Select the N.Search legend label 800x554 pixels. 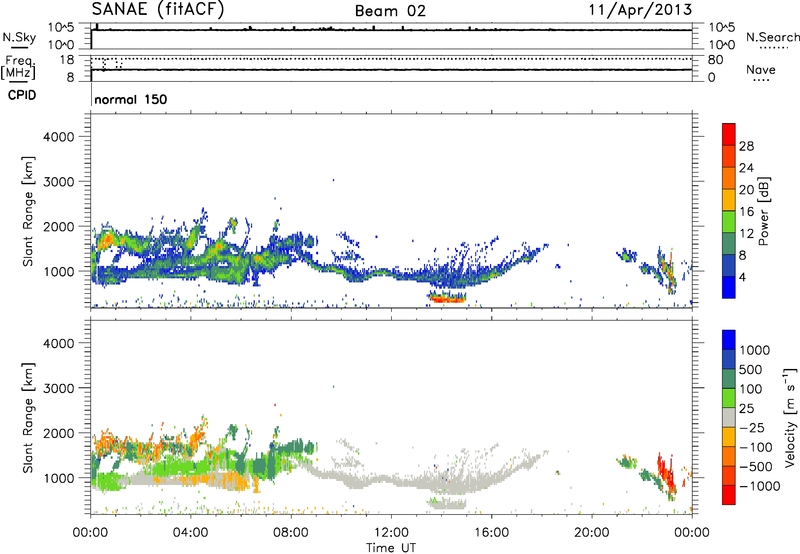(773, 37)
